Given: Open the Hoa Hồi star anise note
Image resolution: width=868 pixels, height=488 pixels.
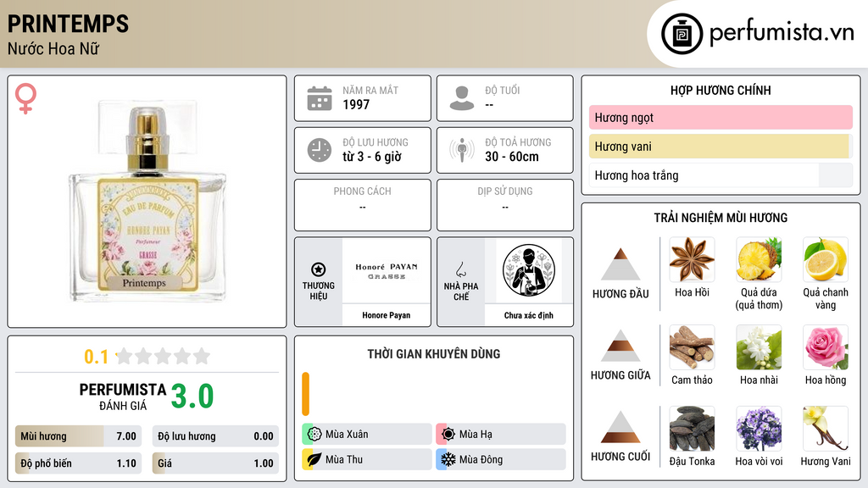Looking at the screenshot, I should [x=692, y=259].
